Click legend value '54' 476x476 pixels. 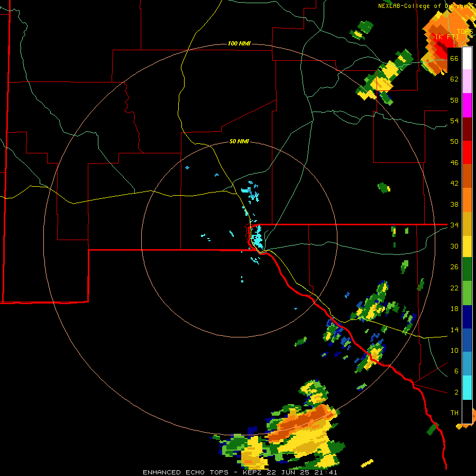pyautogui.click(x=454, y=121)
